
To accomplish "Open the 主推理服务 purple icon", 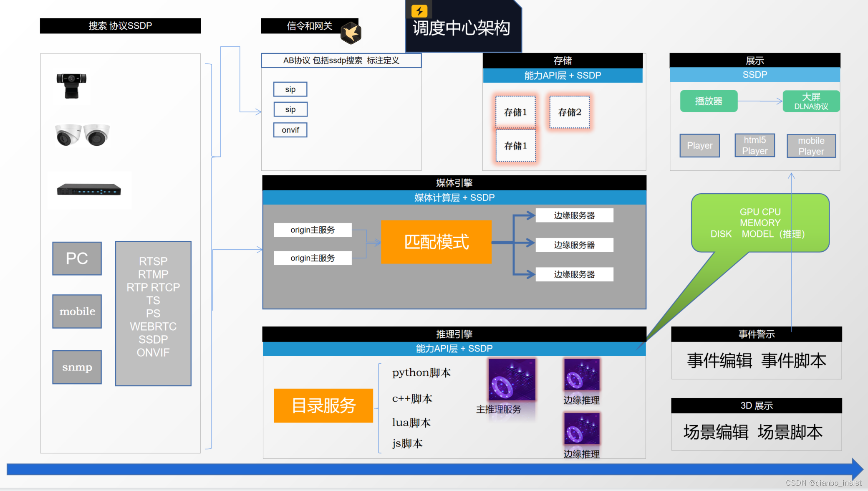I will [x=512, y=379].
